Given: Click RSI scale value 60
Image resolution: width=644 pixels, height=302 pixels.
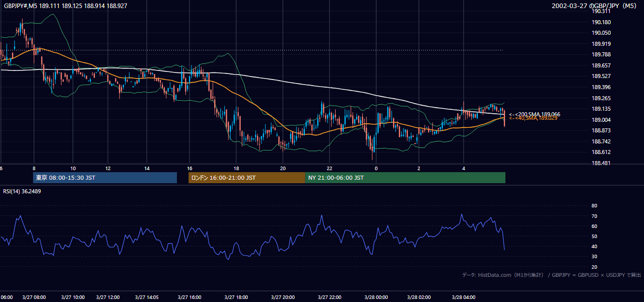Looking at the screenshot, I should 594,226.
